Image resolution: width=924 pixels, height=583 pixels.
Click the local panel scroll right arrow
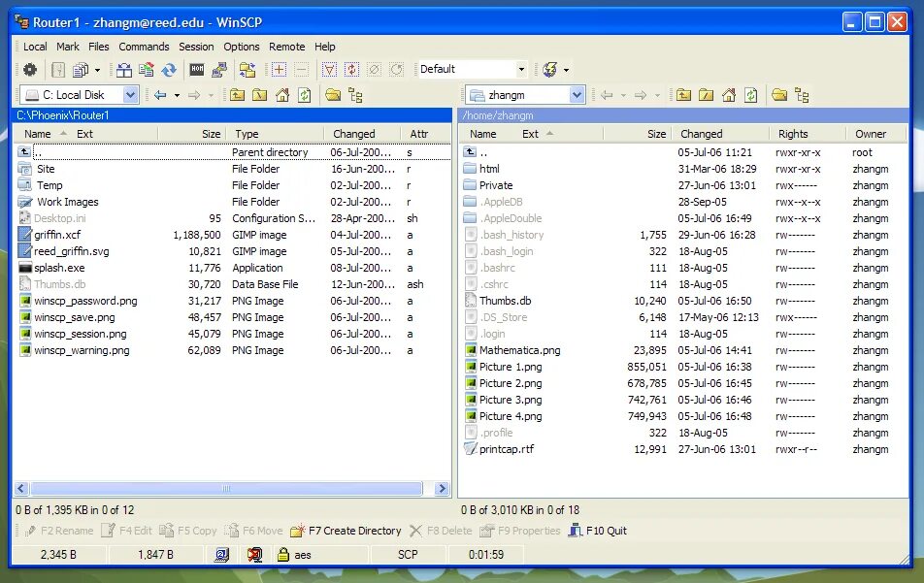coord(442,488)
